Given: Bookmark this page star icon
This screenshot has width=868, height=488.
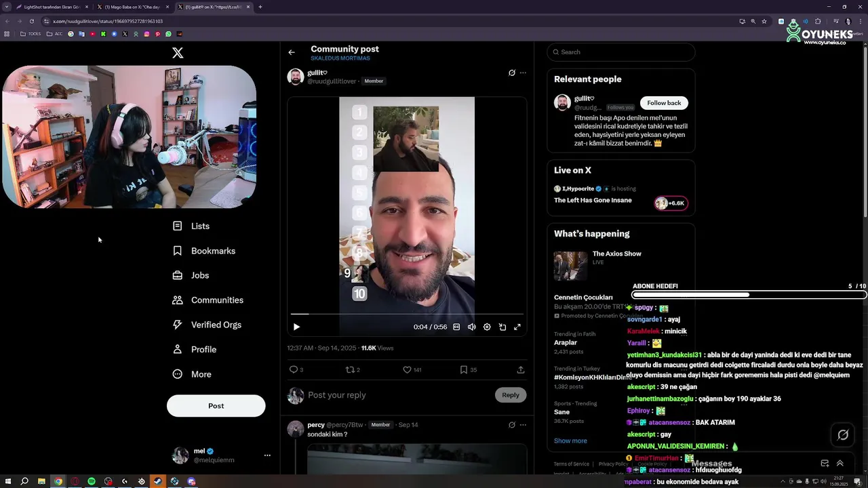Looking at the screenshot, I should coord(764,21).
